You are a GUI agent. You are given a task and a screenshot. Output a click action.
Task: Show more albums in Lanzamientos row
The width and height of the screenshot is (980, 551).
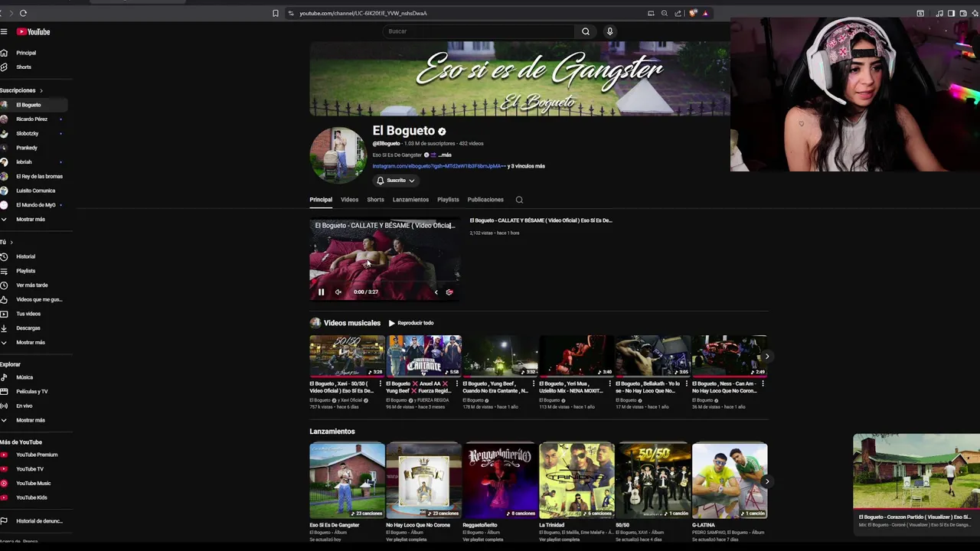766,481
